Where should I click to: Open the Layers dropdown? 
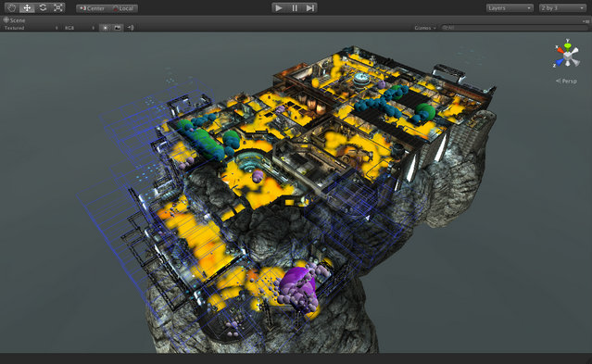pyautogui.click(x=510, y=8)
